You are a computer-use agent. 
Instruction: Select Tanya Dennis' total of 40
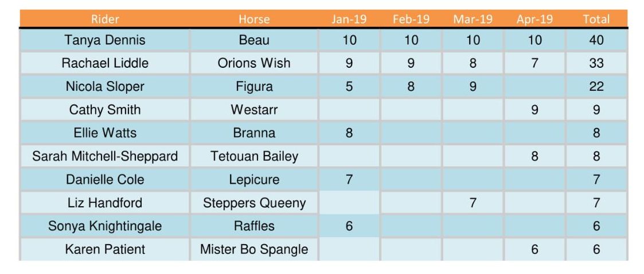click(x=596, y=40)
